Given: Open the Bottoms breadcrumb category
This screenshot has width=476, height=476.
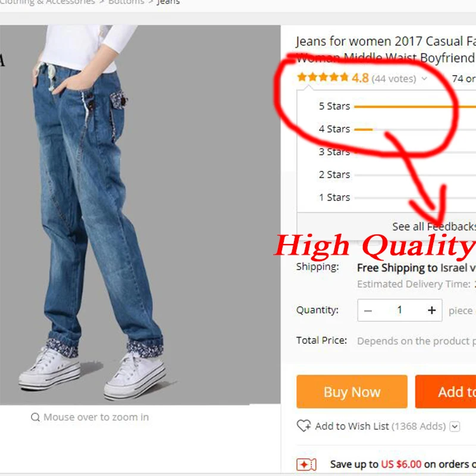Looking at the screenshot, I should tap(126, 2).
